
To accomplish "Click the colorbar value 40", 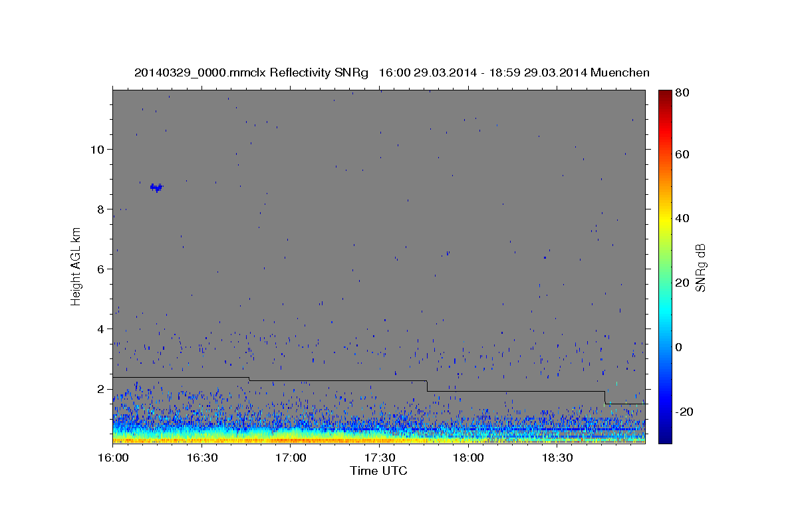I will point(682,219).
